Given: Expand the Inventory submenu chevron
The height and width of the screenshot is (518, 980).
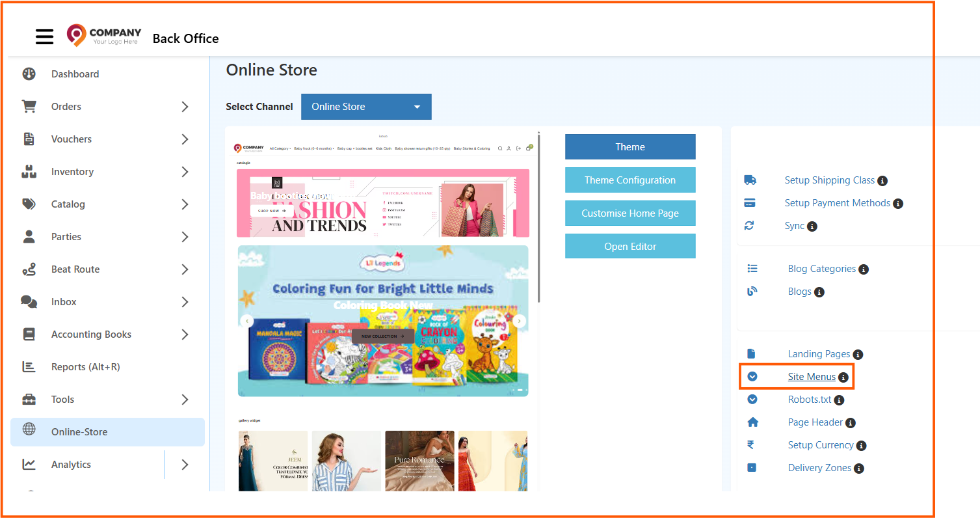Looking at the screenshot, I should pyautogui.click(x=185, y=172).
